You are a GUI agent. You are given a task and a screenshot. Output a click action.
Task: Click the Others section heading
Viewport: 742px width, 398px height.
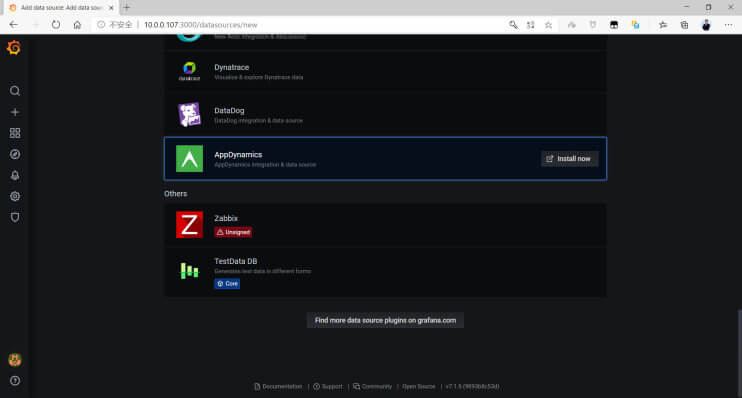(176, 194)
